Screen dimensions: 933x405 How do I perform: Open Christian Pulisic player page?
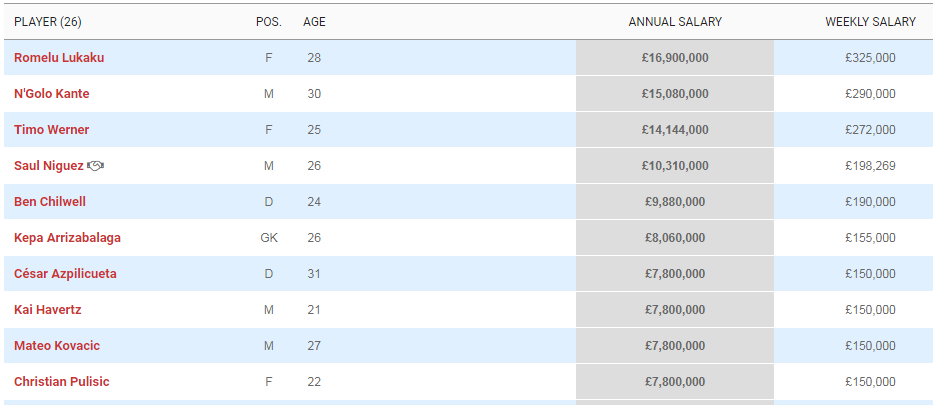pos(62,382)
